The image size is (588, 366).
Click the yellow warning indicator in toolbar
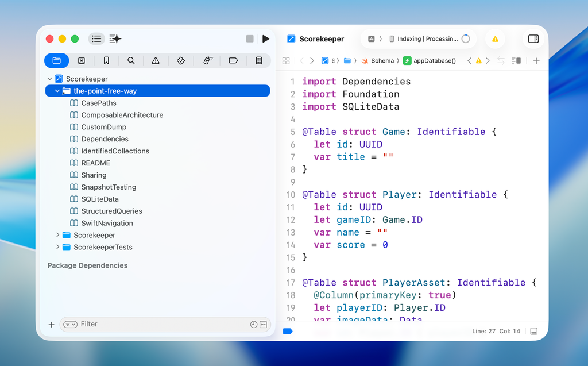point(495,38)
